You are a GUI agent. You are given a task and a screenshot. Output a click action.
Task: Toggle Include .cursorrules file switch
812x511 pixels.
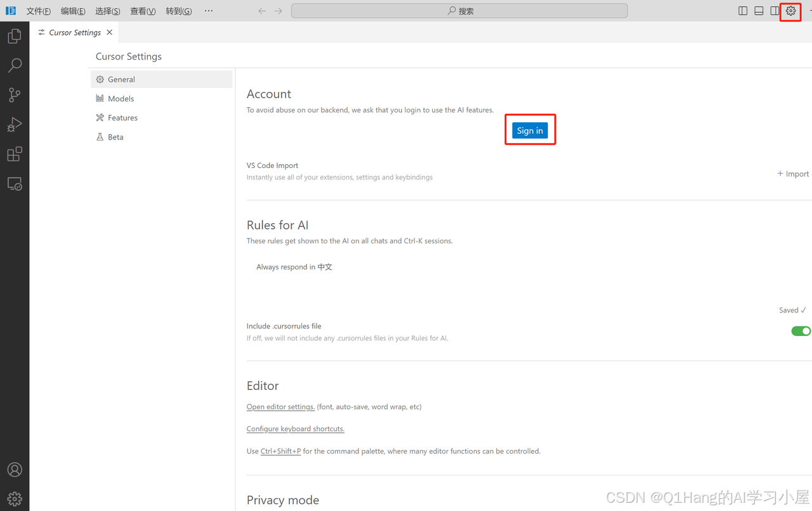pyautogui.click(x=801, y=331)
